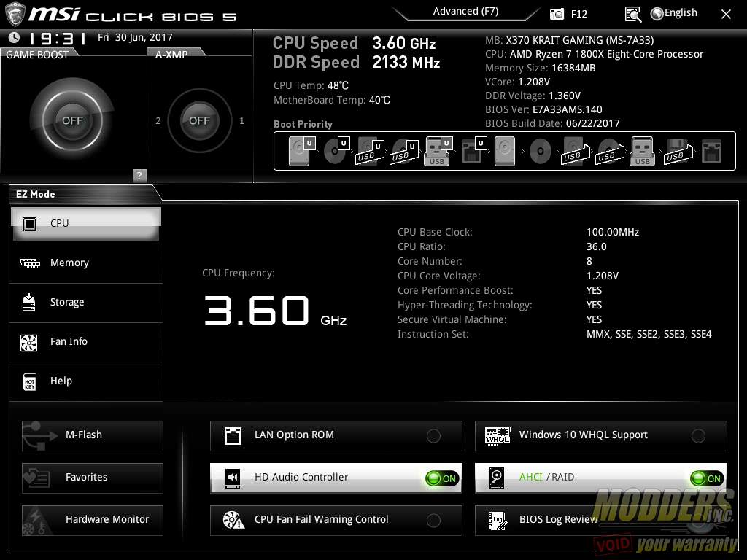Image resolution: width=747 pixels, height=560 pixels.
Task: Select the legacy USB CD/DVD boot device
Action: click(x=610, y=152)
